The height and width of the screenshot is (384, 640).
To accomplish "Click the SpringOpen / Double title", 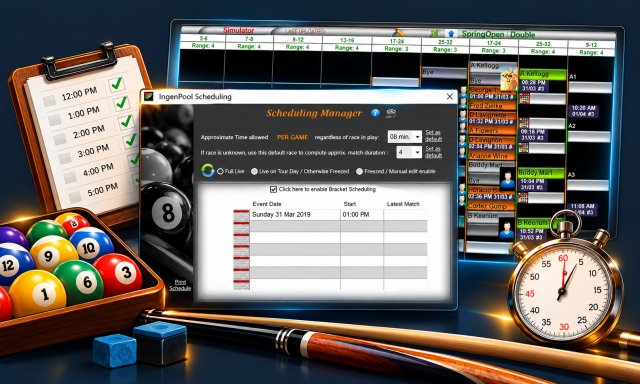I will pyautogui.click(x=498, y=34).
